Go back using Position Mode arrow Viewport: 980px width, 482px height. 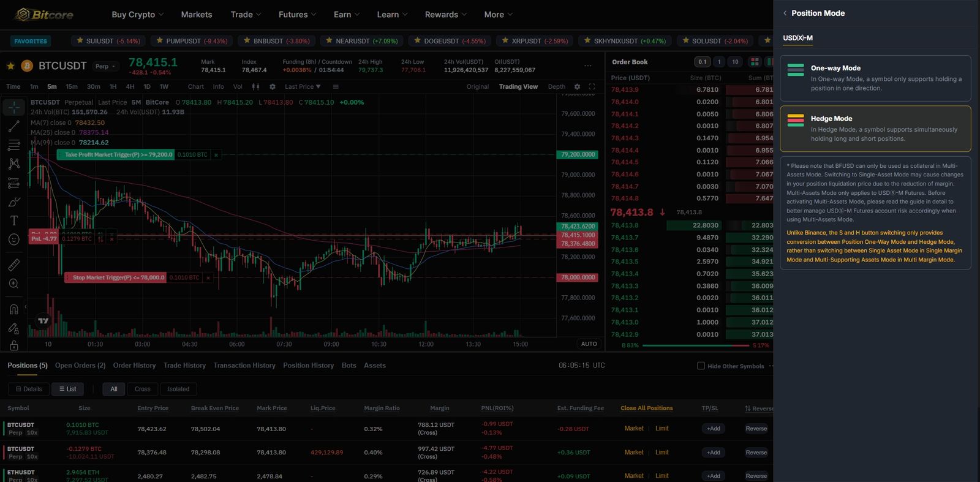pos(785,13)
